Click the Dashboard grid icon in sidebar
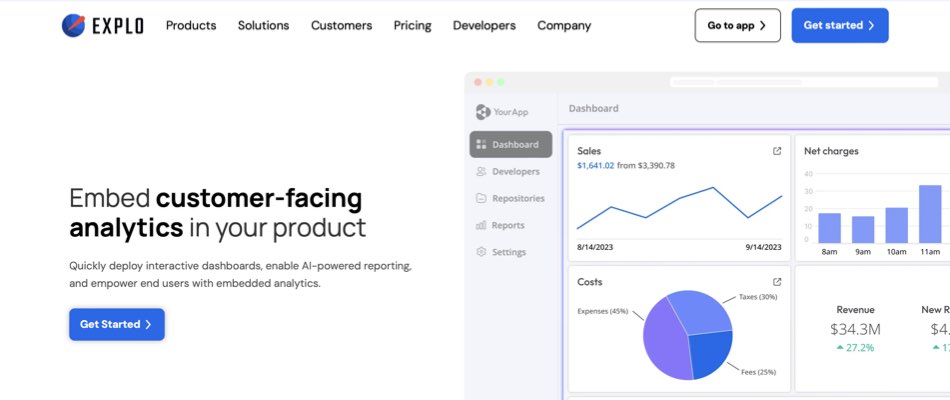The image size is (950, 400). [x=482, y=145]
